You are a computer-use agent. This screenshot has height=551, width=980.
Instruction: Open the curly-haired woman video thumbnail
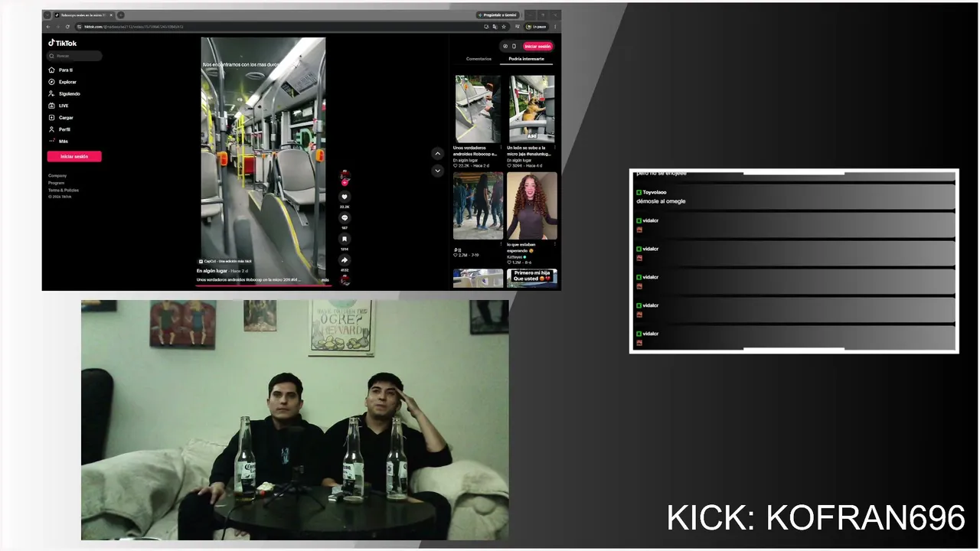(x=531, y=206)
